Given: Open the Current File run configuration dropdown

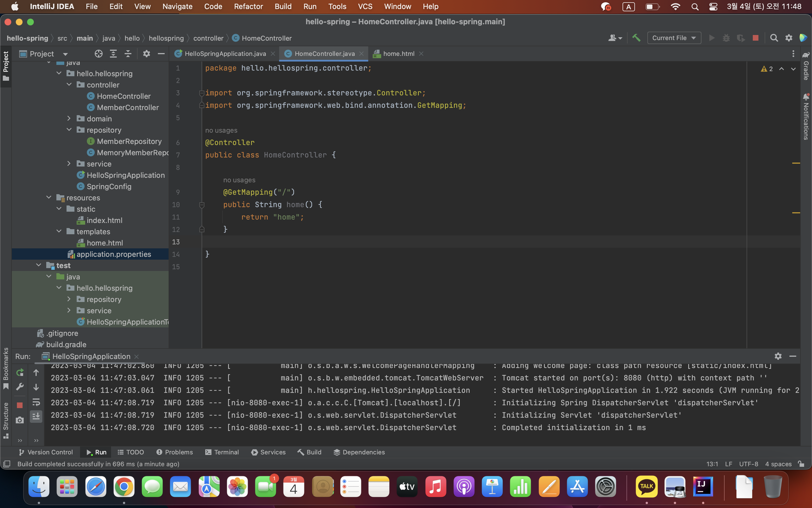Looking at the screenshot, I should point(674,38).
